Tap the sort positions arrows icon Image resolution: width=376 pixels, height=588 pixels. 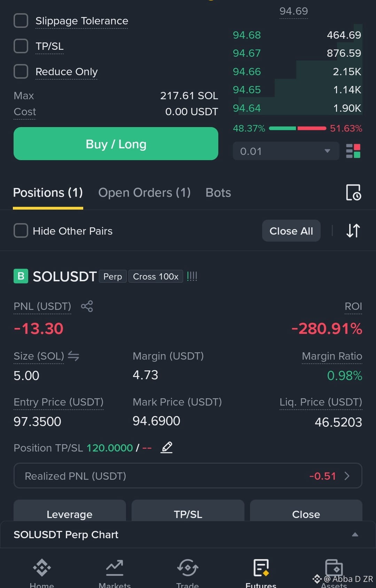353,230
